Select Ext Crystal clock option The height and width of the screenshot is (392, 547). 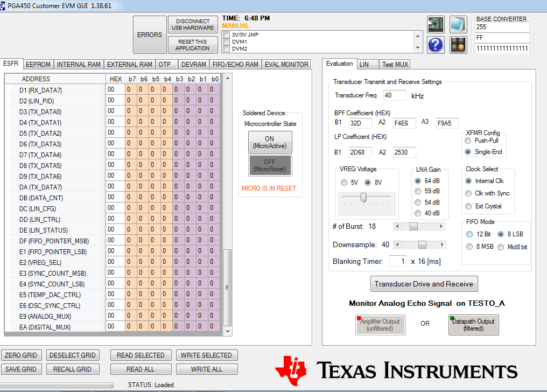point(468,206)
